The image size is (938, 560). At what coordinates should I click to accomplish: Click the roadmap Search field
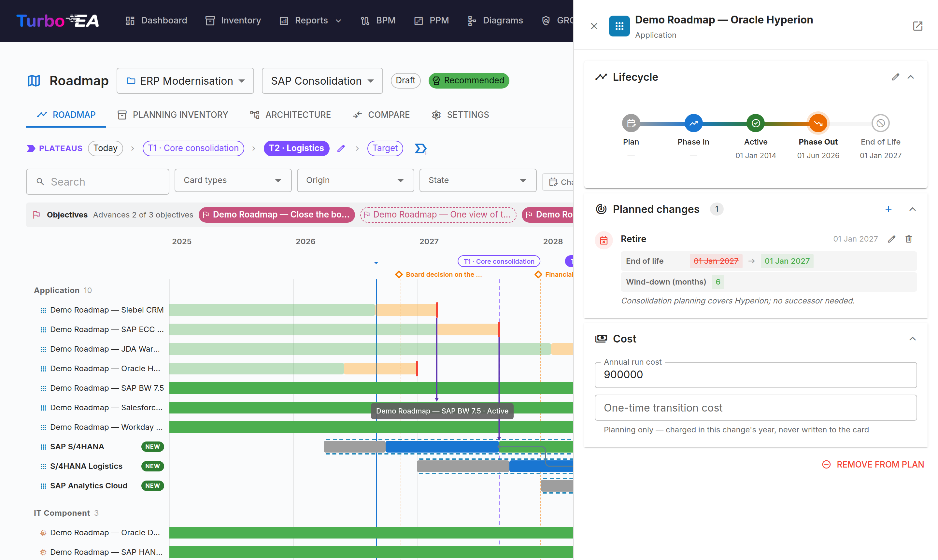97,182
